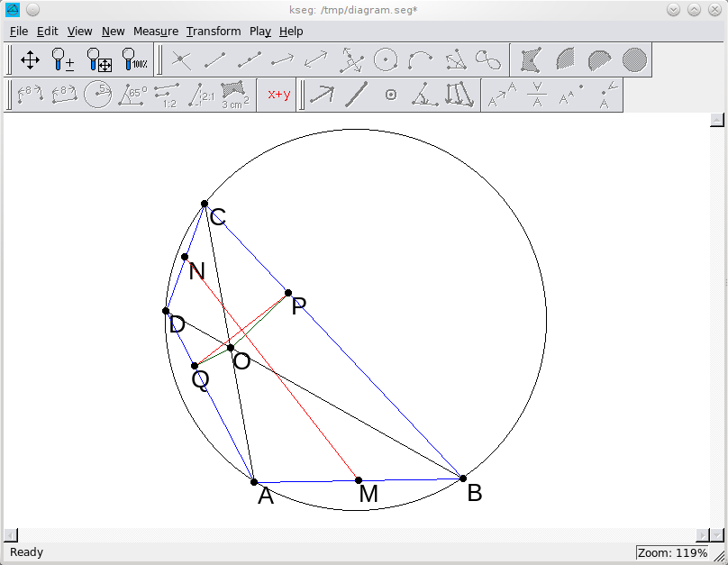Click the horizontal scrollbar right arrow
728x565 pixels.
(x=703, y=535)
